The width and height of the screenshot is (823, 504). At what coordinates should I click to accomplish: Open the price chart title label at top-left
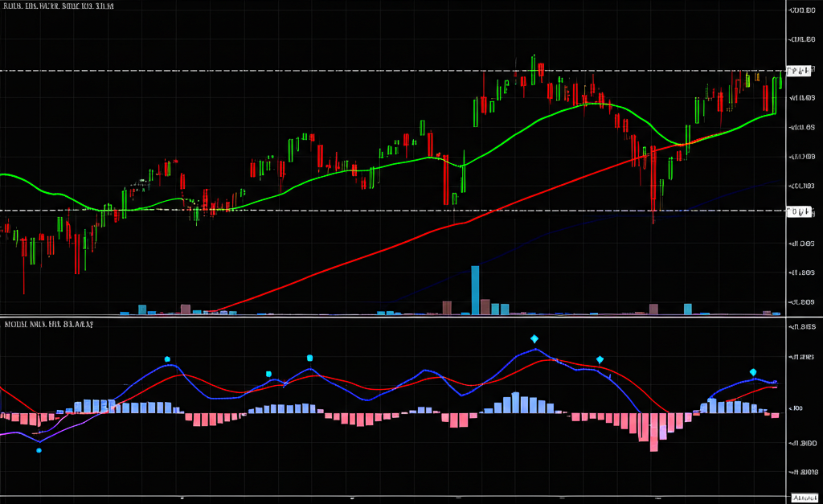[58, 7]
